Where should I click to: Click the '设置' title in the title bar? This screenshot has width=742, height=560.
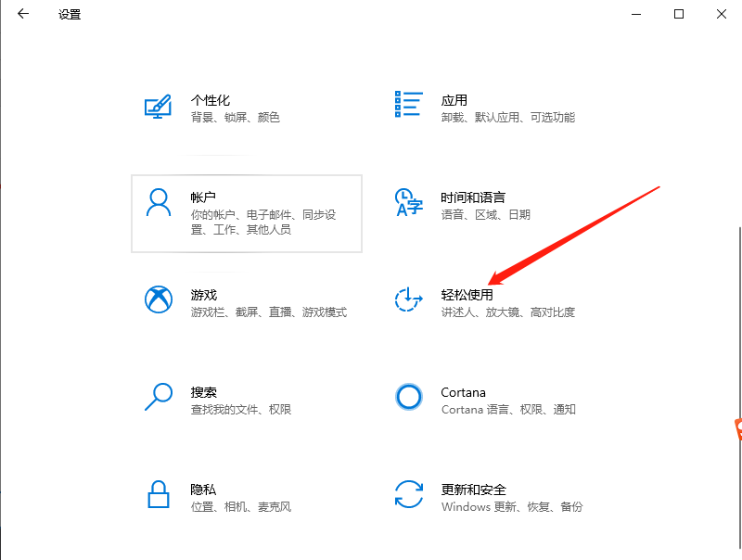coord(72,14)
